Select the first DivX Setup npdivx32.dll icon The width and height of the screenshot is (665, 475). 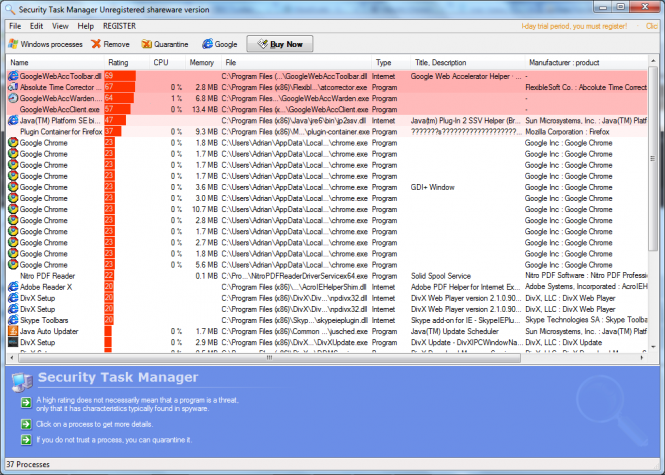click(13, 298)
